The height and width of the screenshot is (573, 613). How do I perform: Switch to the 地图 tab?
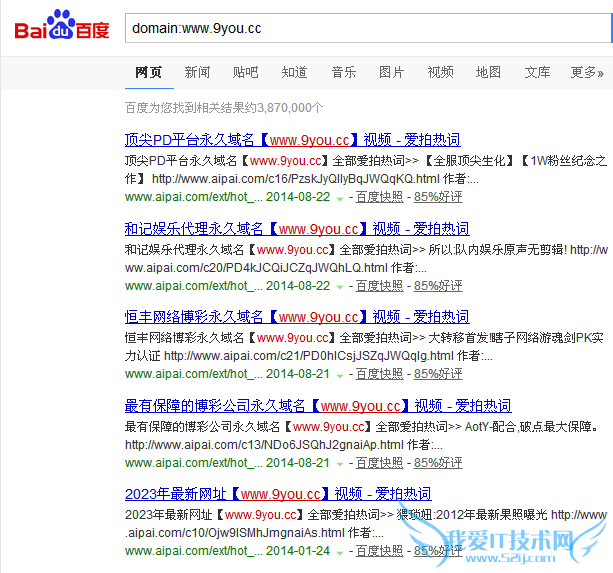pyautogui.click(x=488, y=72)
